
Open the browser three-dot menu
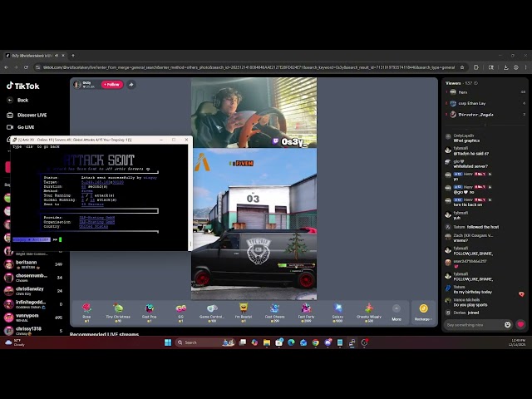526,67
